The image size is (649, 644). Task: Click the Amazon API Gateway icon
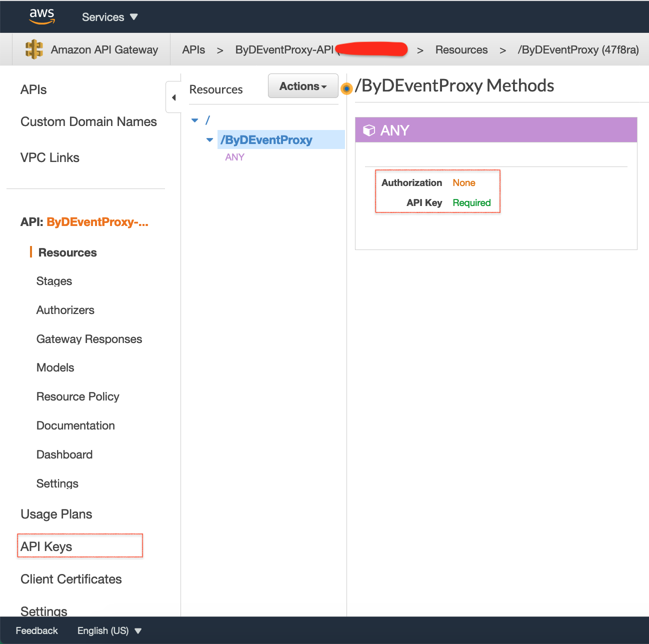tap(34, 49)
